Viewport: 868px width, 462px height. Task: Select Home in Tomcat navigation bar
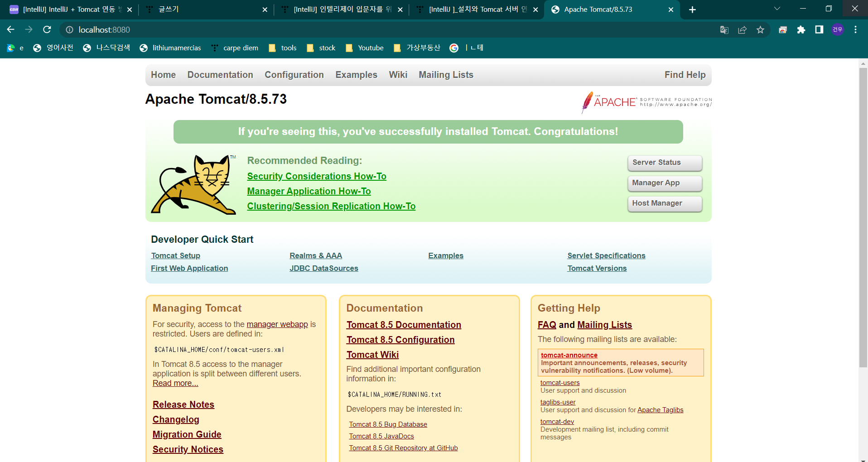(x=164, y=75)
